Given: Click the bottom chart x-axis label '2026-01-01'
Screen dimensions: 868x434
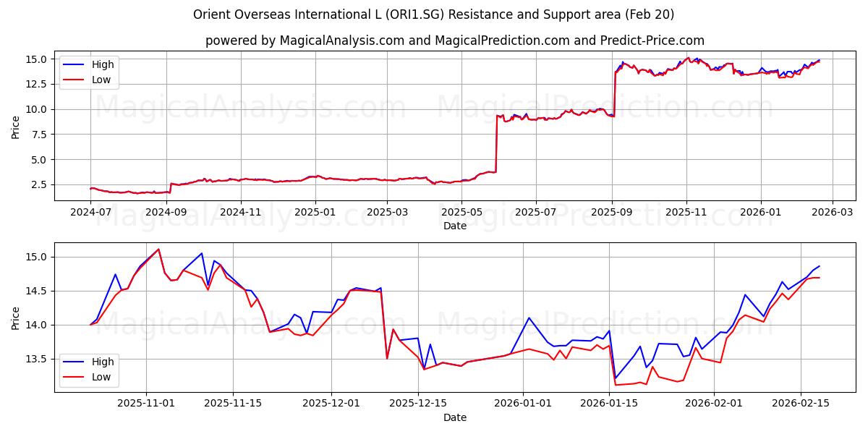Looking at the screenshot, I should click(x=523, y=405).
